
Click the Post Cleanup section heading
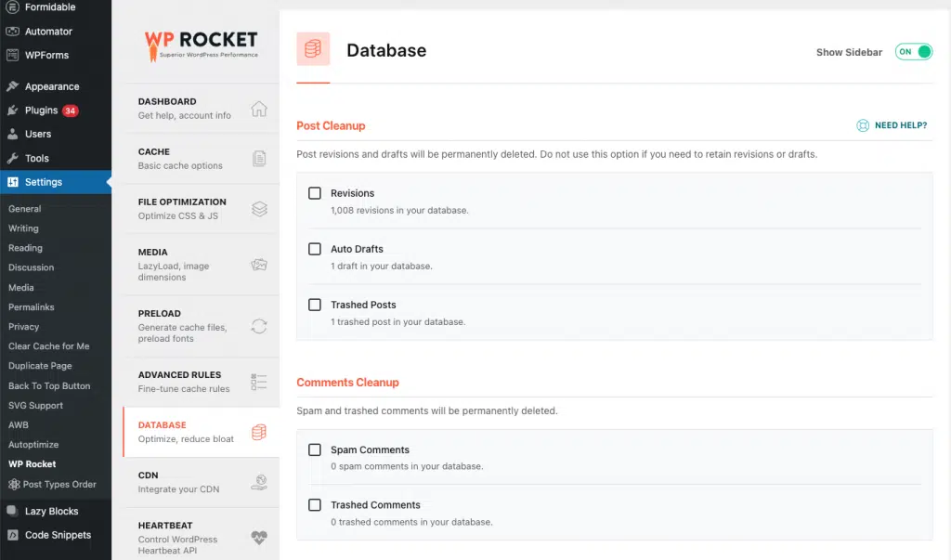(331, 125)
